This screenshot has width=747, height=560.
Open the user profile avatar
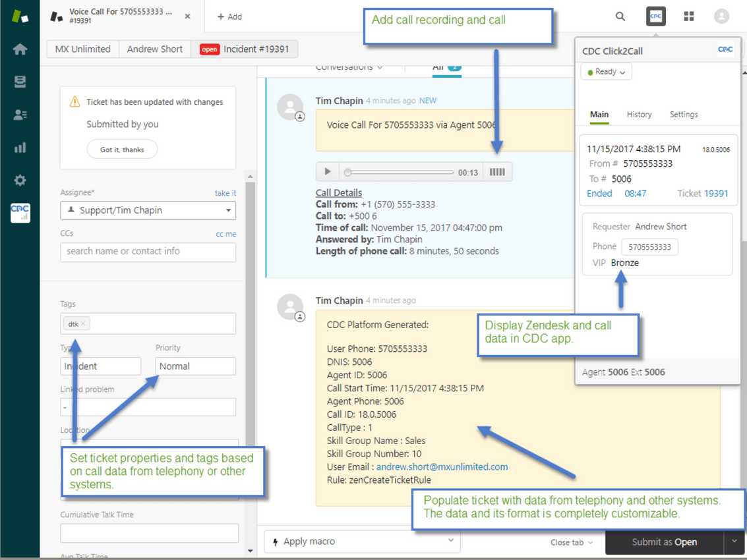(x=721, y=16)
